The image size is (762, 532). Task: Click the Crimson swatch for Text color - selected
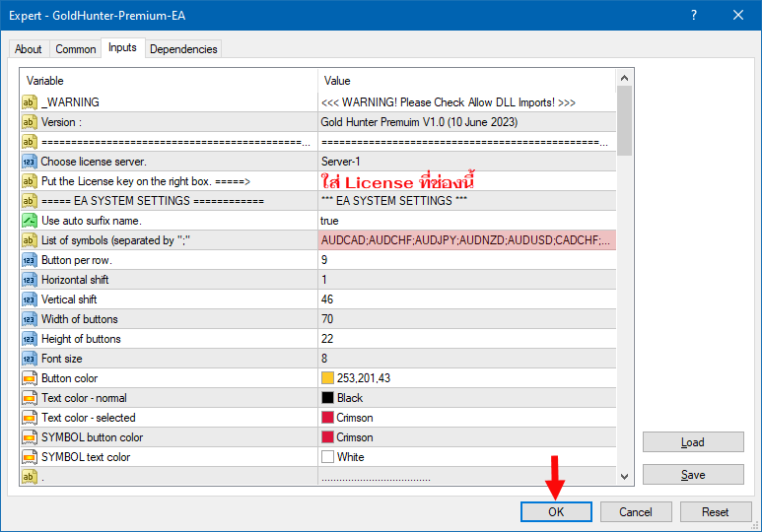pyautogui.click(x=327, y=418)
